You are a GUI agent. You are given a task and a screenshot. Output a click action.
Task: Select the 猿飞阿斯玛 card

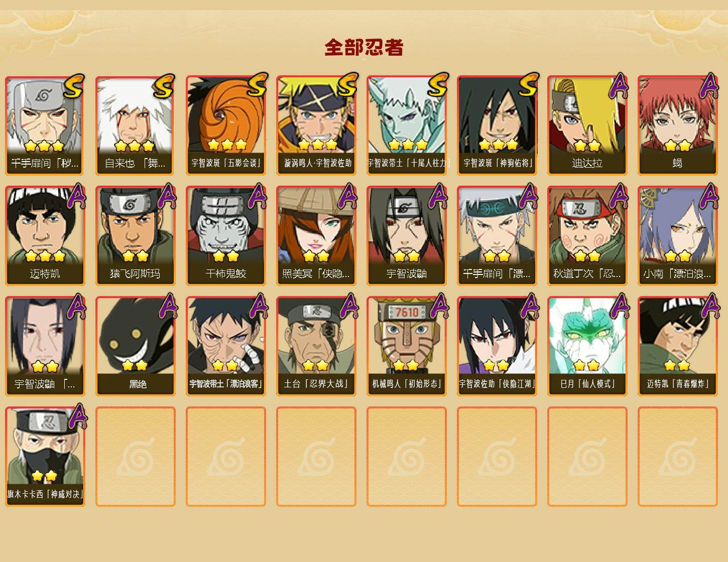point(136,236)
